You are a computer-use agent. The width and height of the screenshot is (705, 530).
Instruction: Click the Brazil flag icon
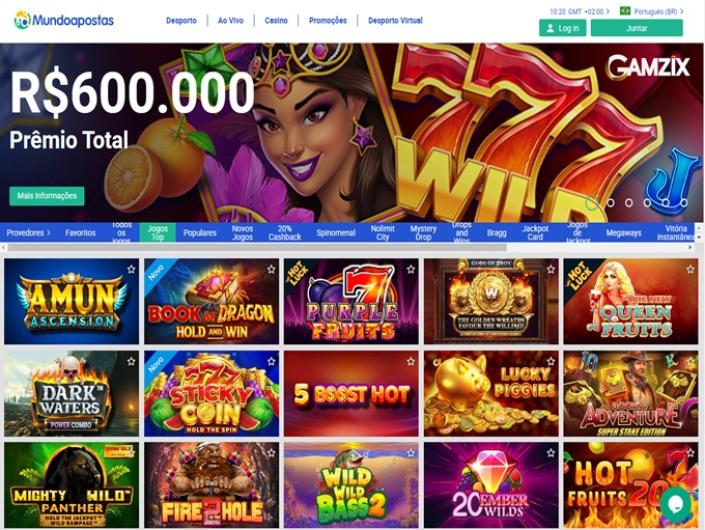(x=625, y=11)
